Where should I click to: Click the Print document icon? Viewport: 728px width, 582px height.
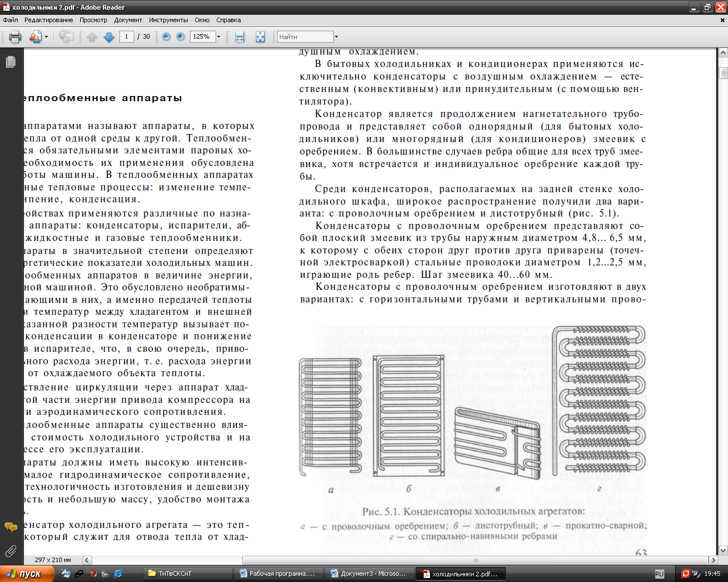pyautogui.click(x=15, y=37)
